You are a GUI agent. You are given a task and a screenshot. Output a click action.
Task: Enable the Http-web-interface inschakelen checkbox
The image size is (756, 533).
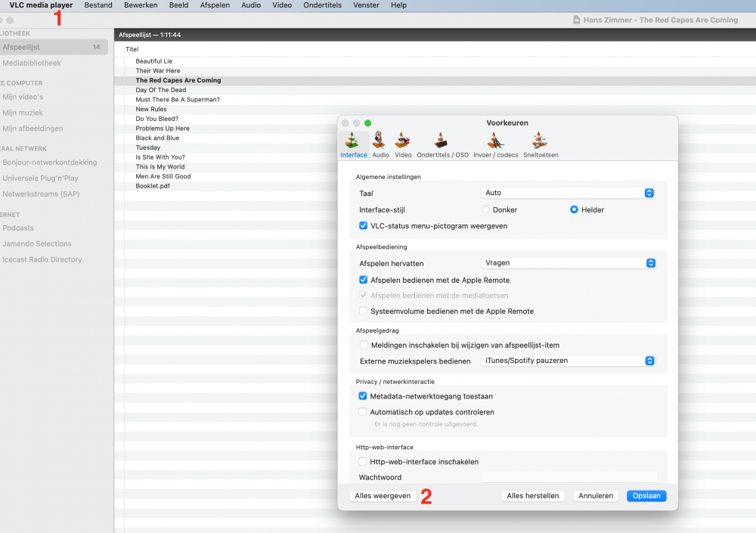364,462
